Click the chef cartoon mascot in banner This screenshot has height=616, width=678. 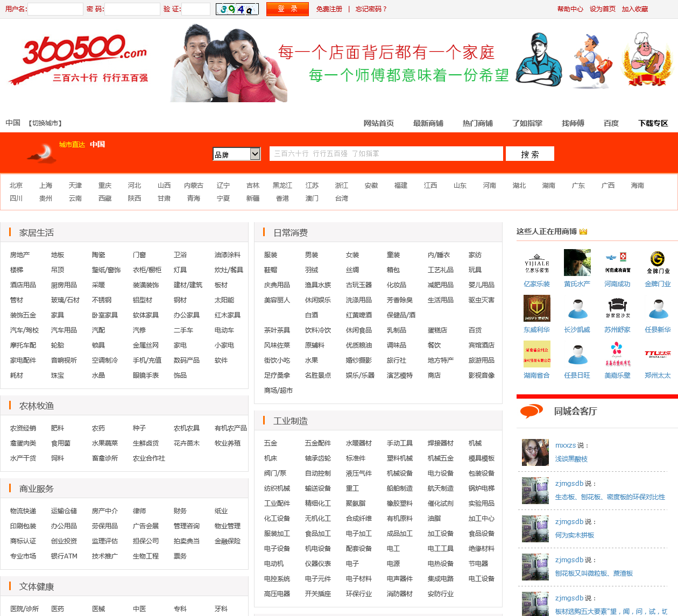pos(647,59)
